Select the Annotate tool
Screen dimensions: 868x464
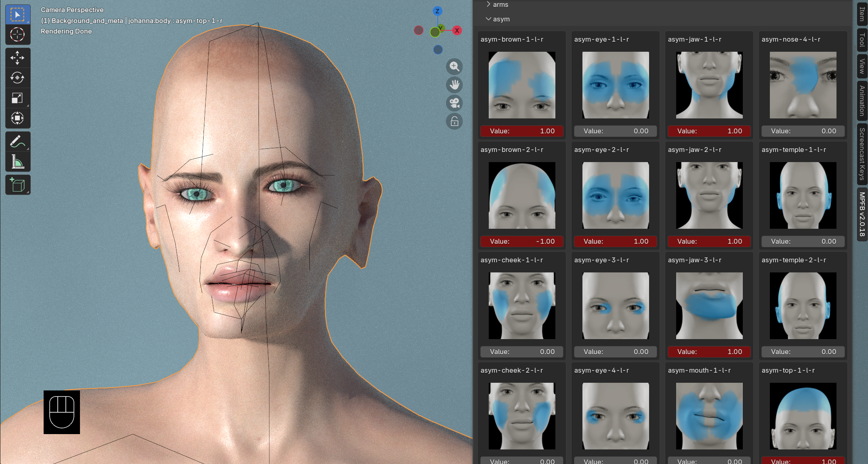click(17, 141)
